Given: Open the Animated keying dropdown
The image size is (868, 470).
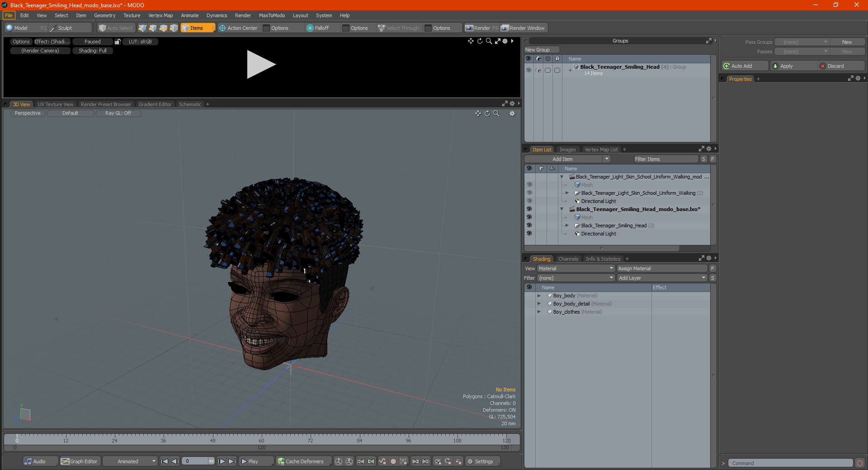Looking at the screenshot, I should 130,461.
